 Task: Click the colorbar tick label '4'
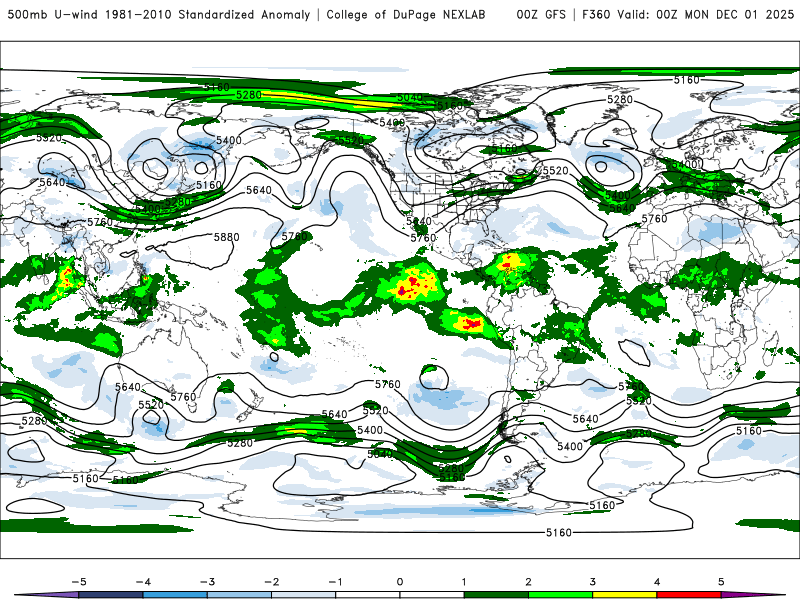[x=657, y=582]
